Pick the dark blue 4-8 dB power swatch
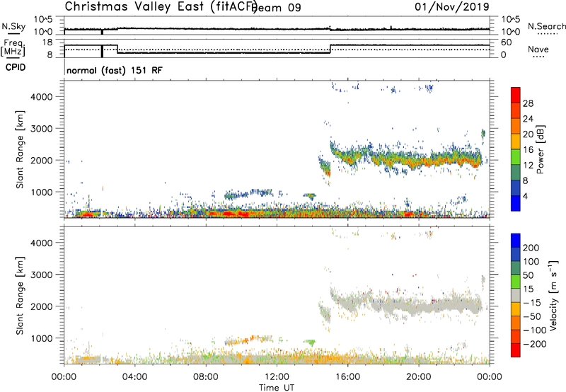The image size is (566, 392). pos(516,188)
